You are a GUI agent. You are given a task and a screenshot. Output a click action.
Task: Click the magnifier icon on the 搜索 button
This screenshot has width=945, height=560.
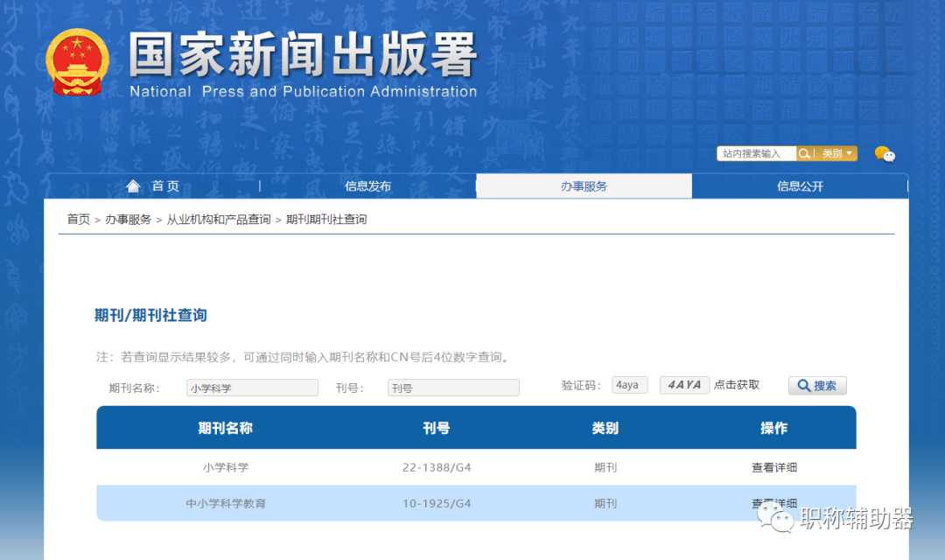pos(803,385)
